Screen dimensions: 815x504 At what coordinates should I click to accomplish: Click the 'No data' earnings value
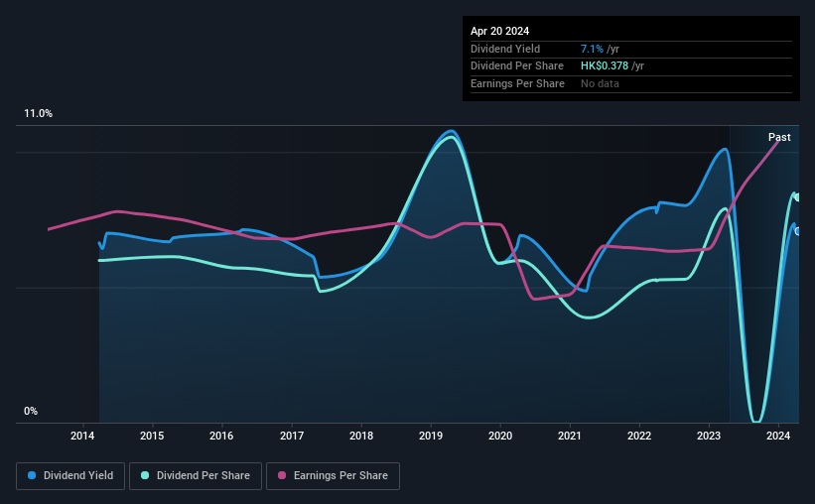[600, 83]
